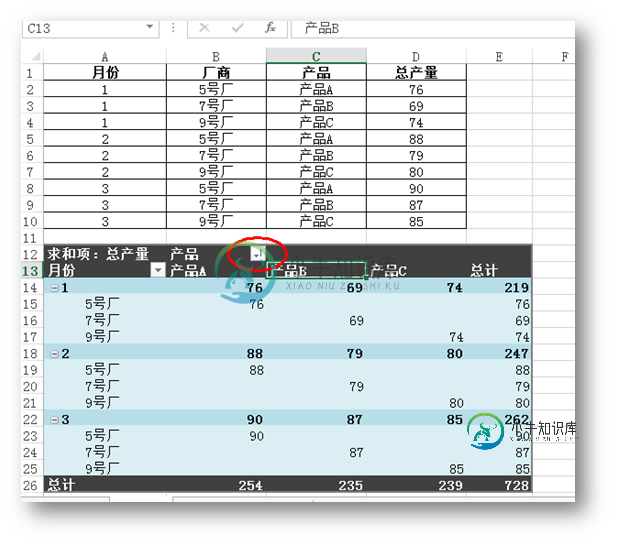Click the month 2 total 247
This screenshot has width=617, height=544.
click(517, 354)
